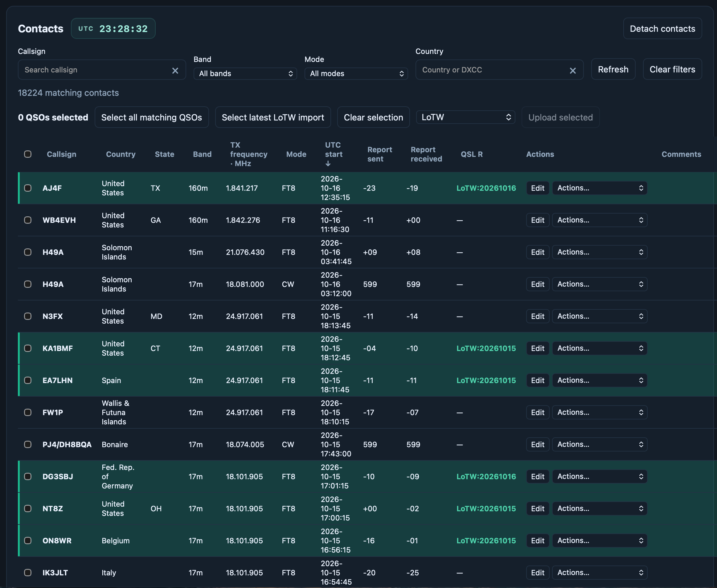Check the PJ4/DH8BQA contact checkbox
This screenshot has width=717, height=588.
tap(28, 444)
